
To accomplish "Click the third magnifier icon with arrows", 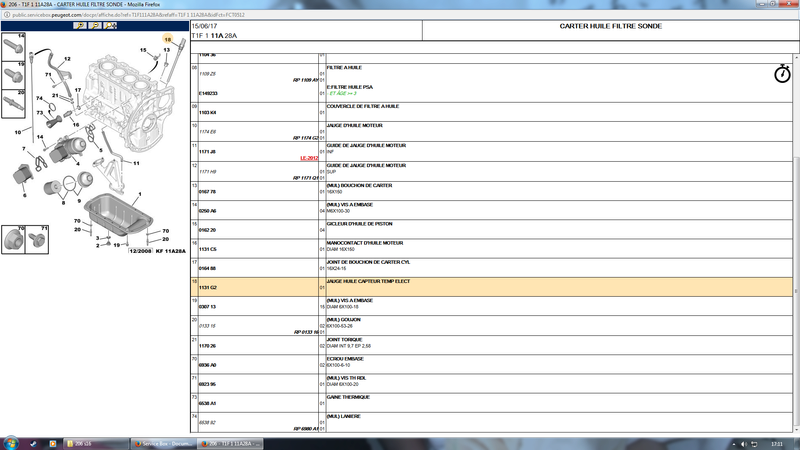I will pos(110,26).
